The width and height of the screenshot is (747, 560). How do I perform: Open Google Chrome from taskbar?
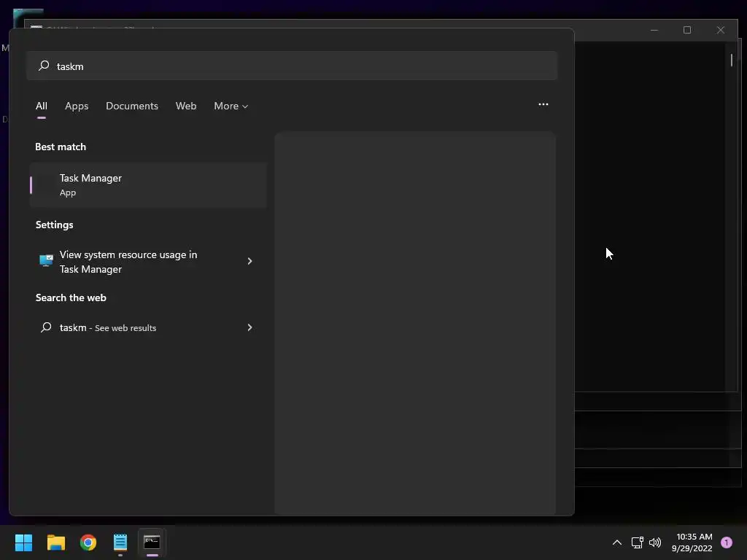click(x=88, y=542)
